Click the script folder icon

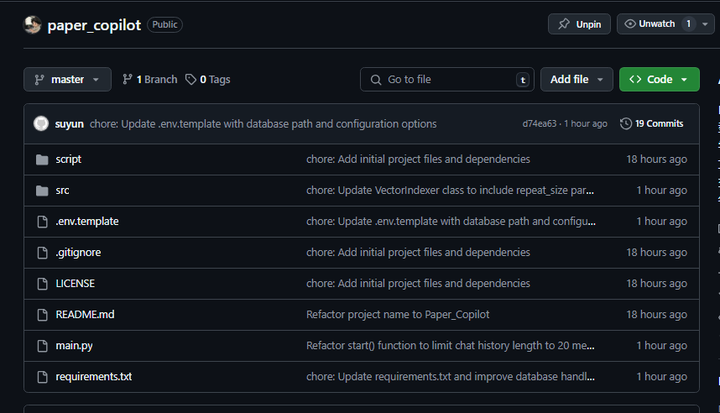point(42,159)
